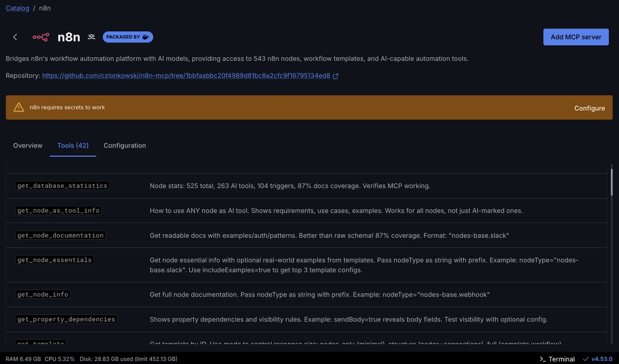Click Configure in the secrets warning banner

click(x=590, y=108)
